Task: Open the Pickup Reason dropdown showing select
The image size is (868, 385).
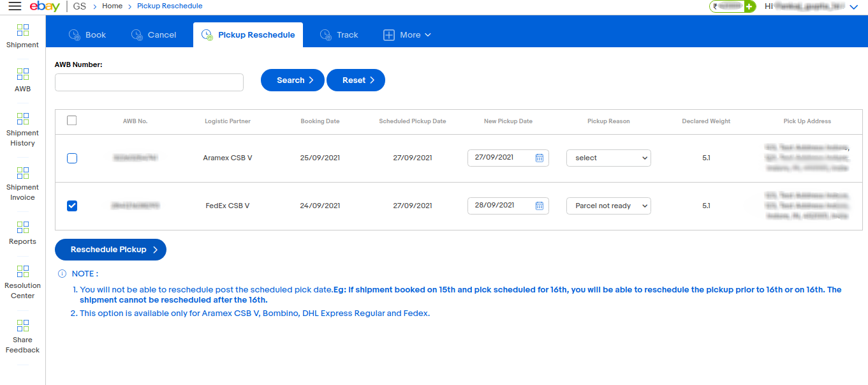Action: (x=608, y=158)
